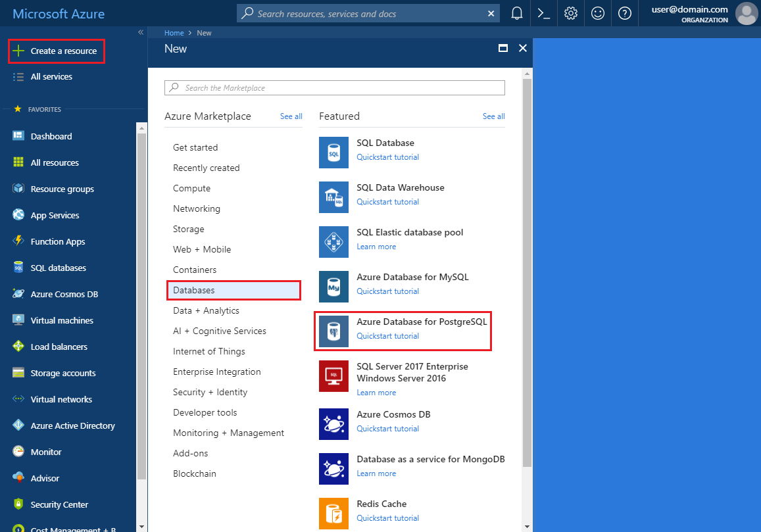Screen dimensions: 761x532
Task: Click the Advisor cloud icon
Action: tap(18, 477)
